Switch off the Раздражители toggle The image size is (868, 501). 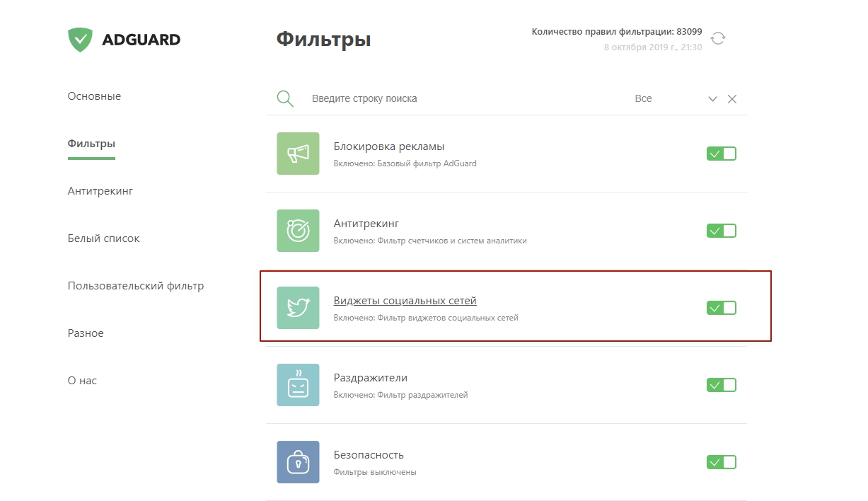[721, 385]
